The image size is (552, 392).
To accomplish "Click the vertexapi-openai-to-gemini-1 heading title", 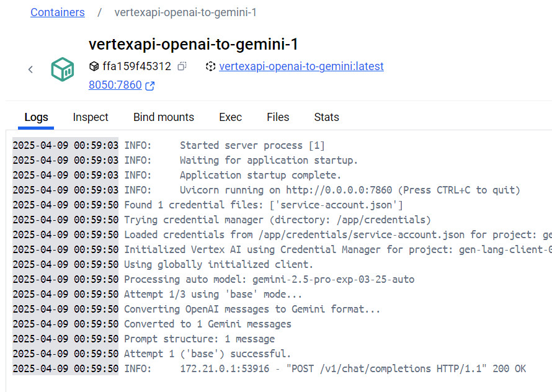I will 194,45.
